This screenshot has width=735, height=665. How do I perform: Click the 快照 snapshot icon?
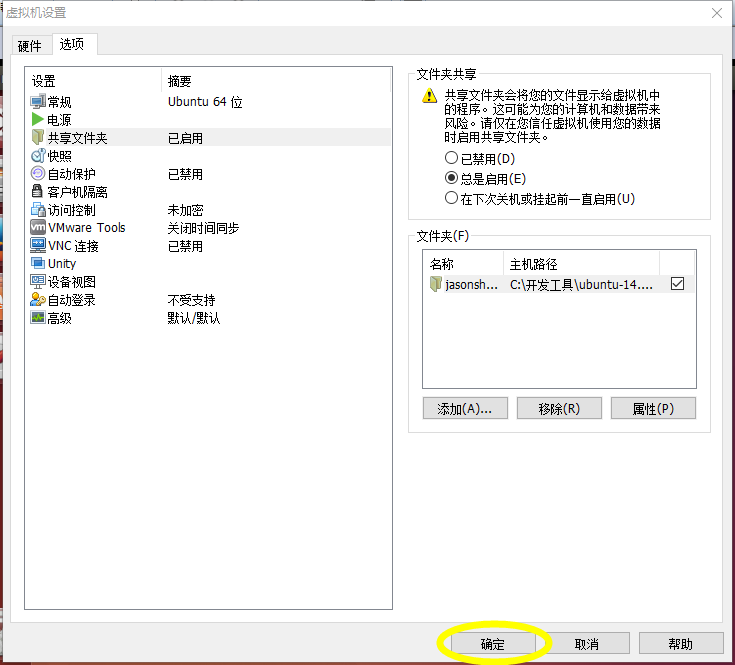tap(38, 156)
